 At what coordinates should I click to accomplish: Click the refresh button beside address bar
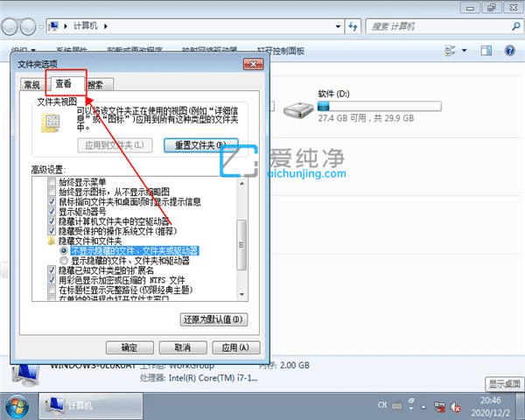pyautogui.click(x=353, y=26)
